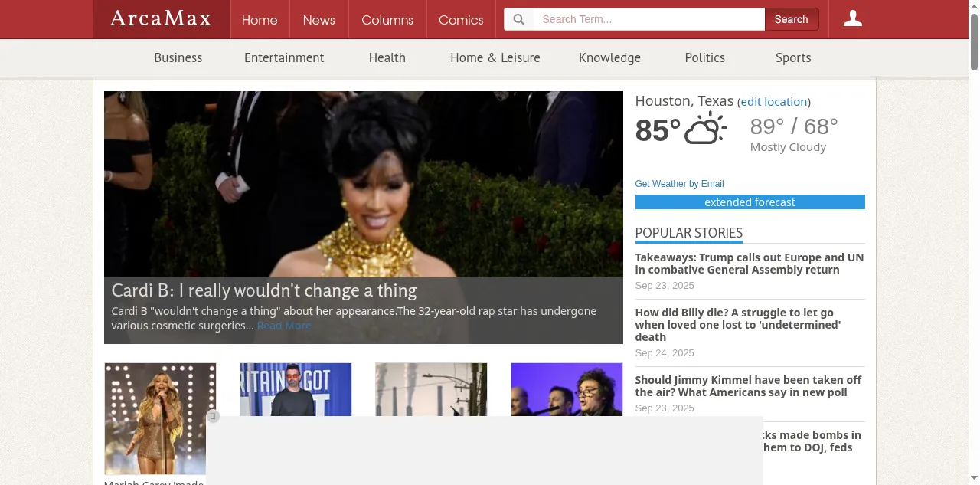Click the magnifier icon in search bar
The width and height of the screenshot is (980, 485).
(518, 19)
